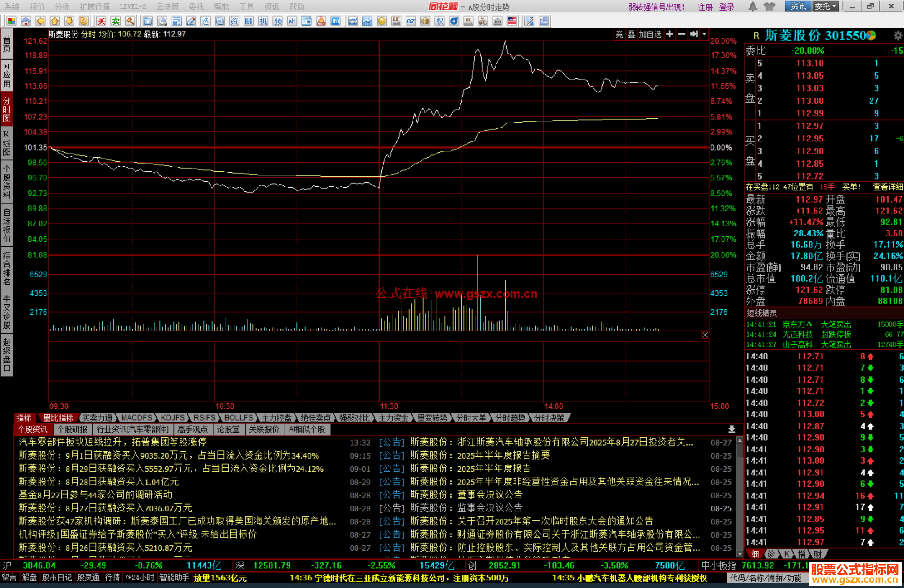
Task: Switch to the MACDFS indicator tab
Action: point(136,418)
